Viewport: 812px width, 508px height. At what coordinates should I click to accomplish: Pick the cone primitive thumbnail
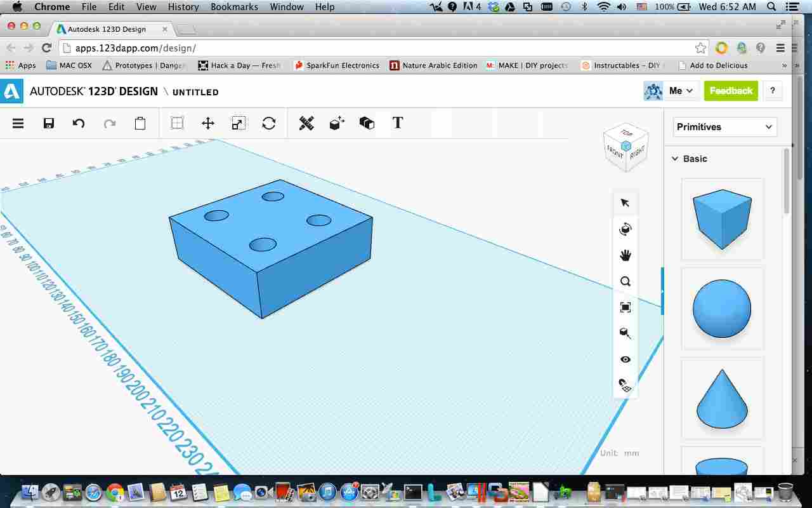(723, 398)
